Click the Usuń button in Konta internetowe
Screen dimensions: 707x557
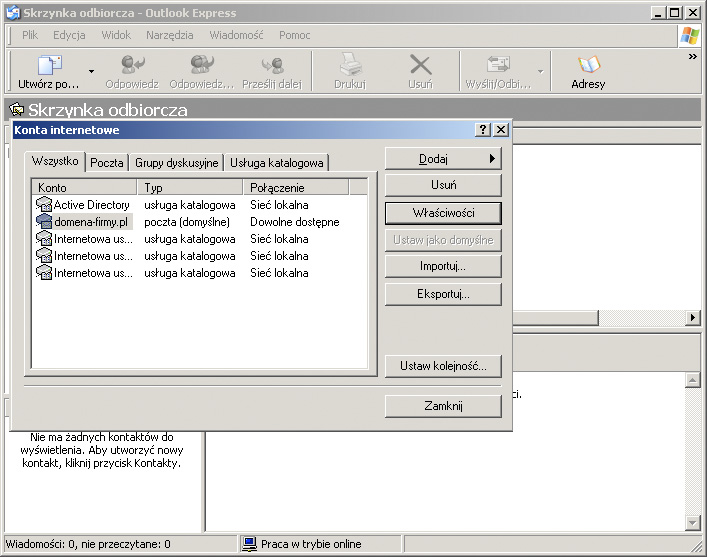443,185
